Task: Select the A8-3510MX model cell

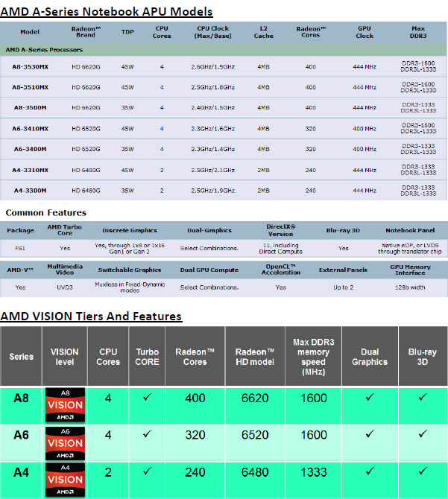Action: 31,87
